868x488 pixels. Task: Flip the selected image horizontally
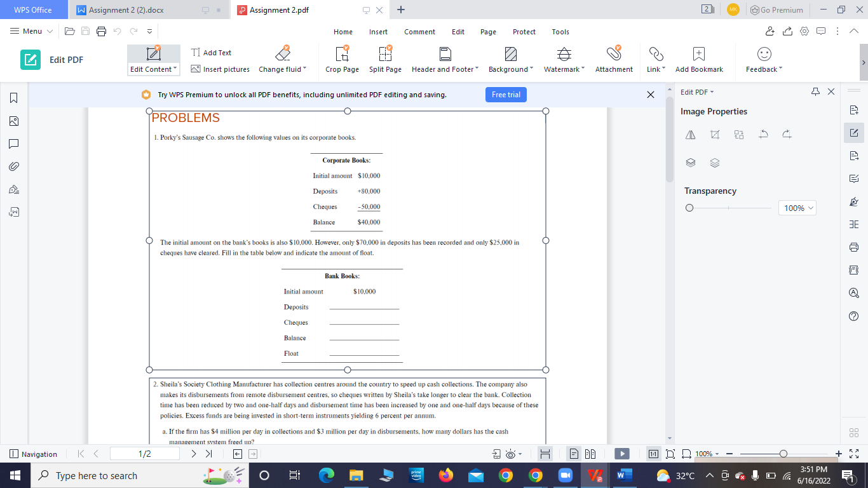(690, 134)
